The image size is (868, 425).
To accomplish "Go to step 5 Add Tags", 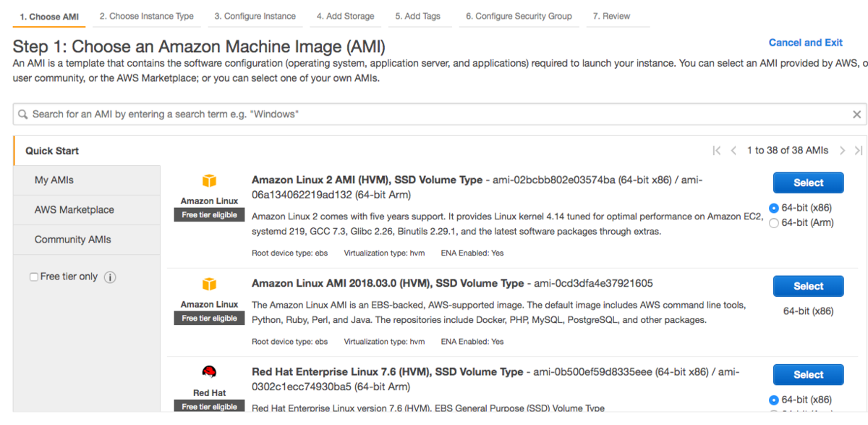I will (418, 16).
